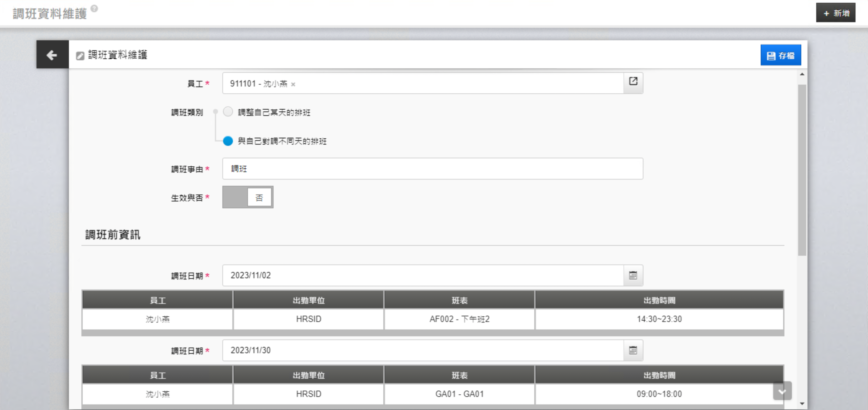This screenshot has width=868, height=410.
Task: Click 沈小燕 cell in GA01 row
Action: [158, 394]
